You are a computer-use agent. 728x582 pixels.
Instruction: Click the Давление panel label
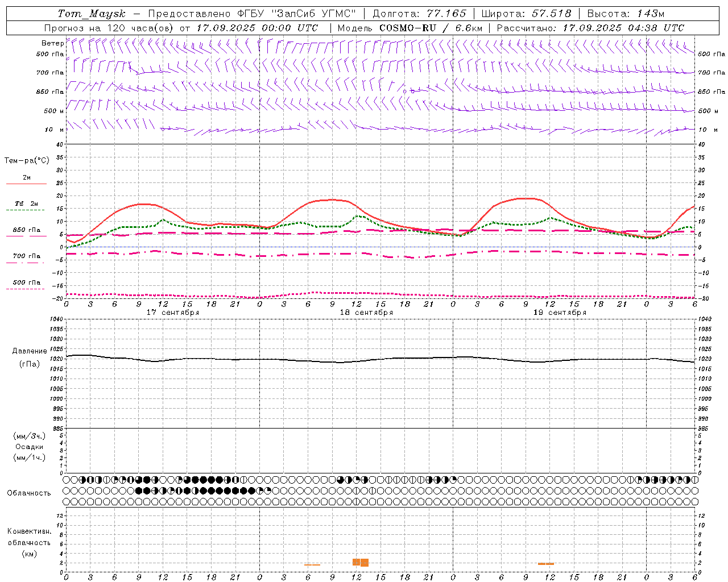tap(30, 351)
